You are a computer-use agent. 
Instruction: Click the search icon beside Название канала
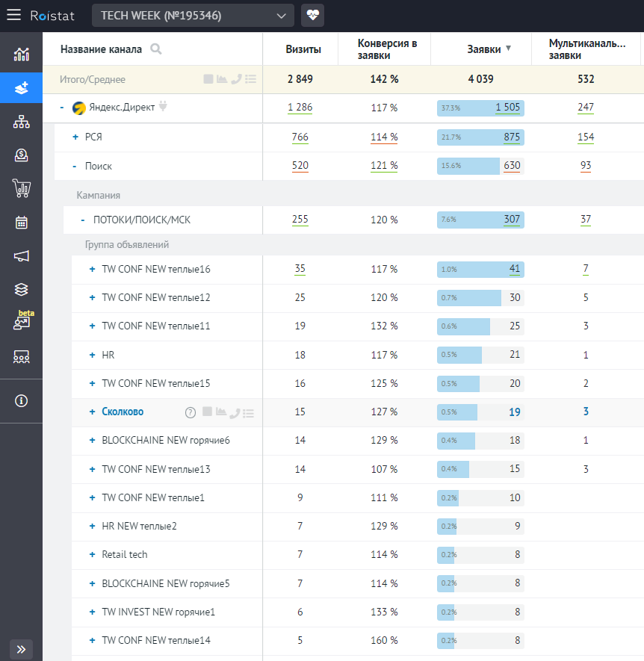point(156,49)
